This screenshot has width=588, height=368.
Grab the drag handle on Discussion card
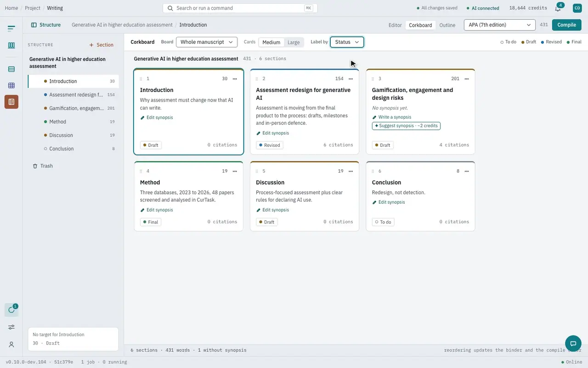(257, 171)
